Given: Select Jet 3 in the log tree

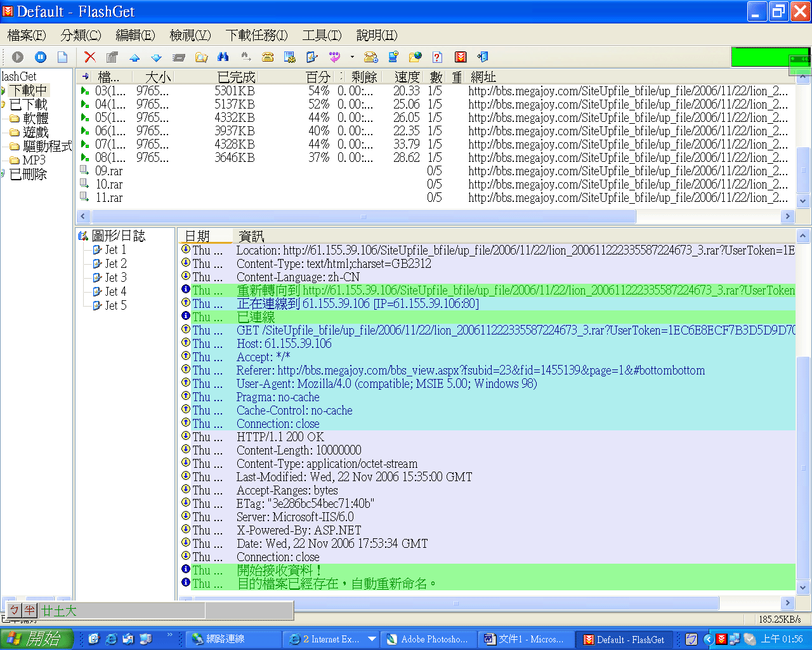Looking at the screenshot, I should 115,278.
